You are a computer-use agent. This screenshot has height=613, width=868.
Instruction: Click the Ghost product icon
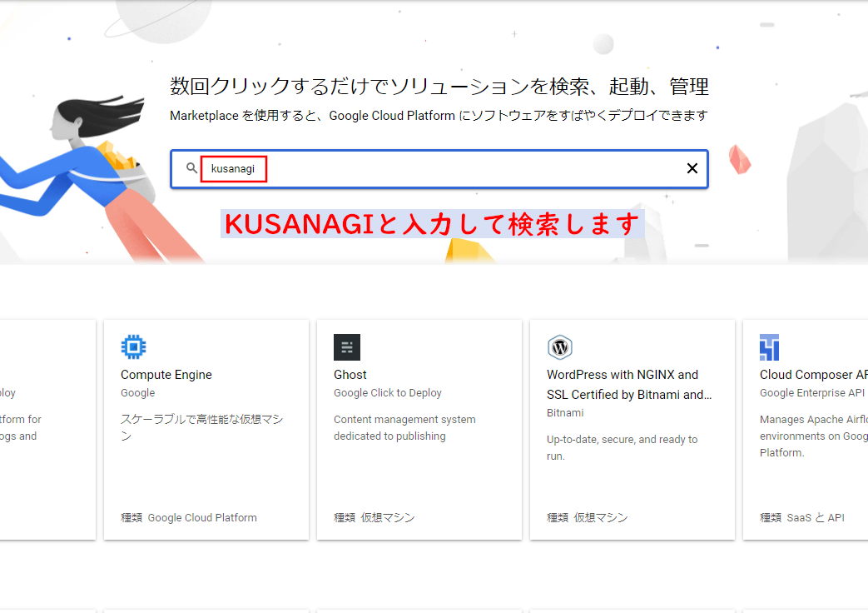coord(347,347)
